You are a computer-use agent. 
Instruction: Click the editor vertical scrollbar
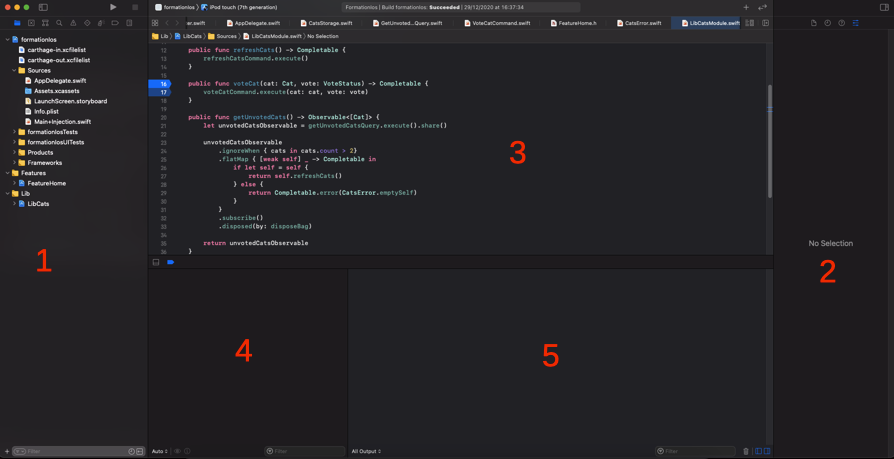click(770, 141)
